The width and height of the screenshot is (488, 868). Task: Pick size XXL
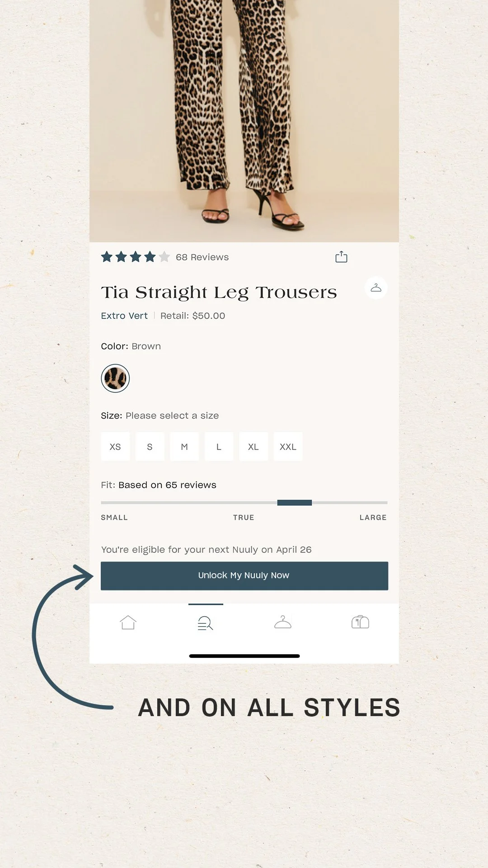(288, 447)
